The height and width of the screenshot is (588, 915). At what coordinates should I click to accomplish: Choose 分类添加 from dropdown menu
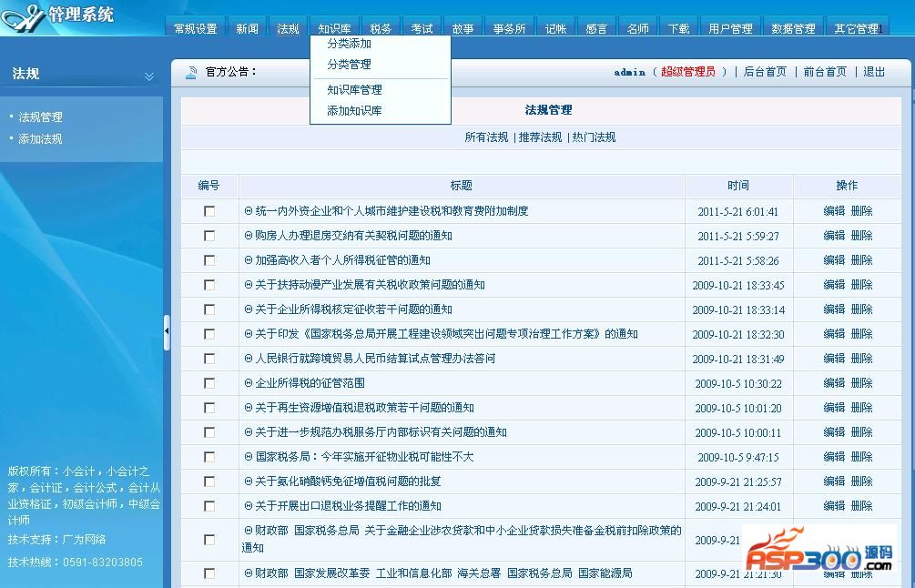point(349,44)
